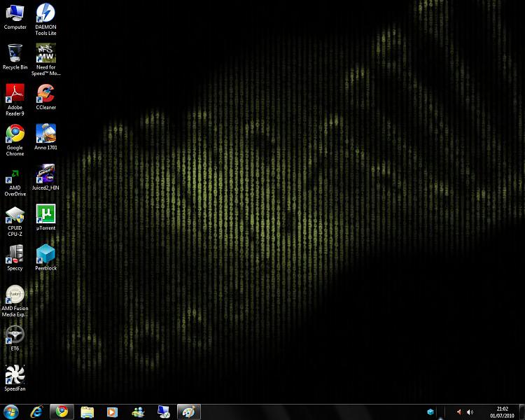The image size is (525, 420).
Task: Select the Speccy desktop shortcut
Action: [x=15, y=258]
